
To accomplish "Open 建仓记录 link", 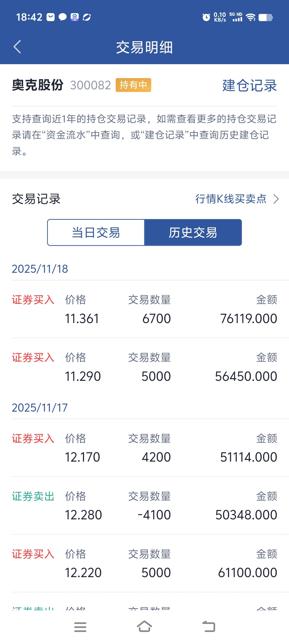I will (250, 85).
